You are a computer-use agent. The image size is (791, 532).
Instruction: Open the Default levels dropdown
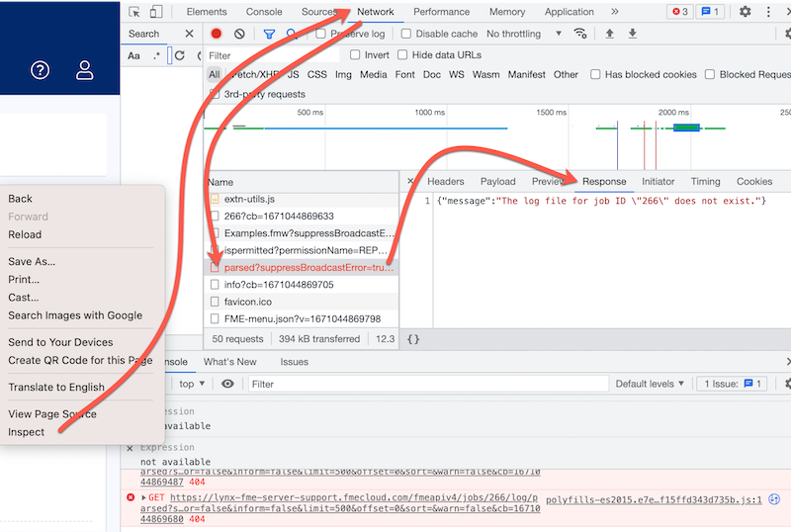tap(650, 384)
